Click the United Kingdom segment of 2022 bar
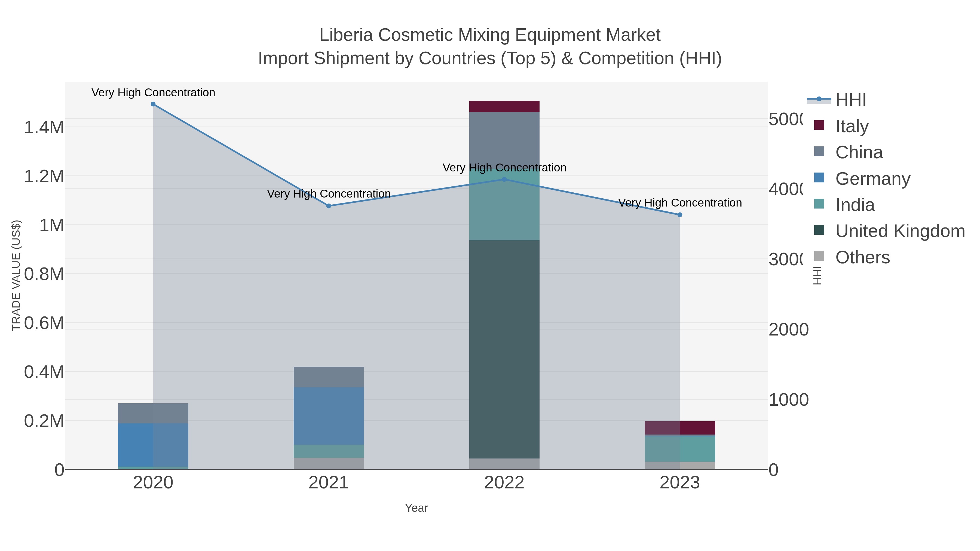Screen dimensions: 980x551 pos(504,349)
